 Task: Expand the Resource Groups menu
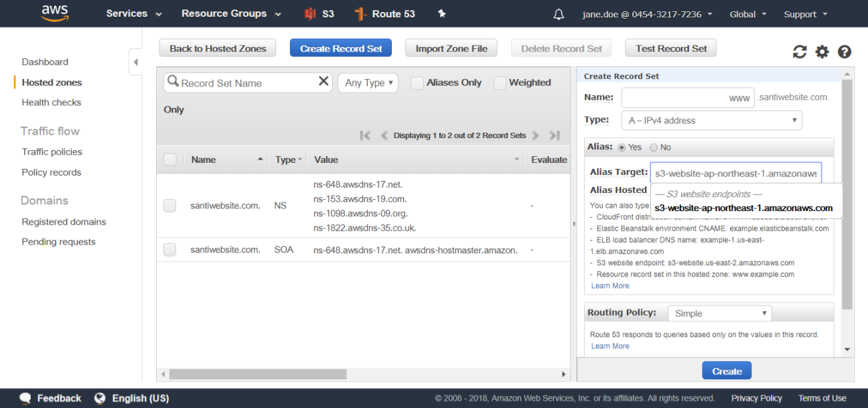(231, 13)
